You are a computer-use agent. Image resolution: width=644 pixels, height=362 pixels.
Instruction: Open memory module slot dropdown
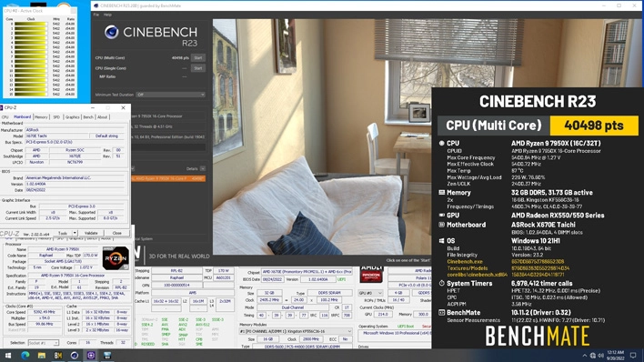[x=296, y=331]
